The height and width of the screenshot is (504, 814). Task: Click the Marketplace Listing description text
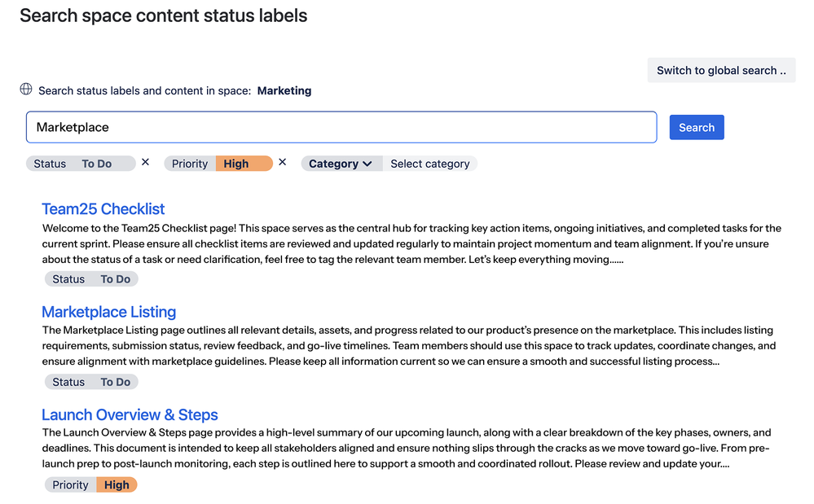(407, 346)
